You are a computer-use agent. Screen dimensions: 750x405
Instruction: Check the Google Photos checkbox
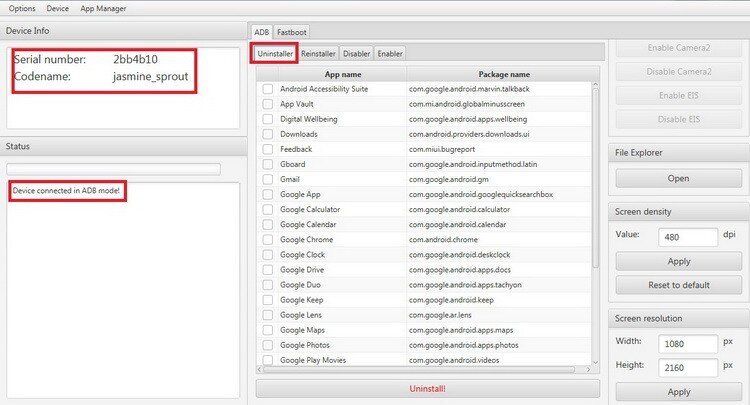click(268, 345)
